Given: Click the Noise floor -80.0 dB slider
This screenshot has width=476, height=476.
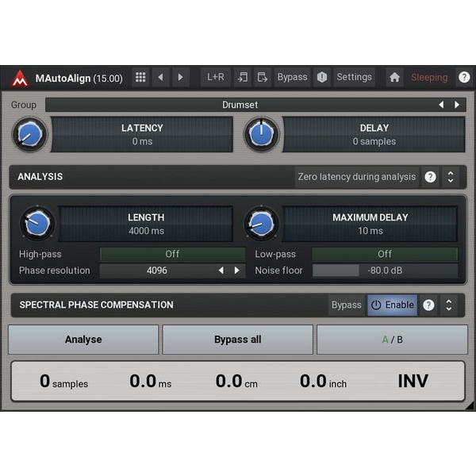Looking at the screenshot, I should click(x=385, y=271).
